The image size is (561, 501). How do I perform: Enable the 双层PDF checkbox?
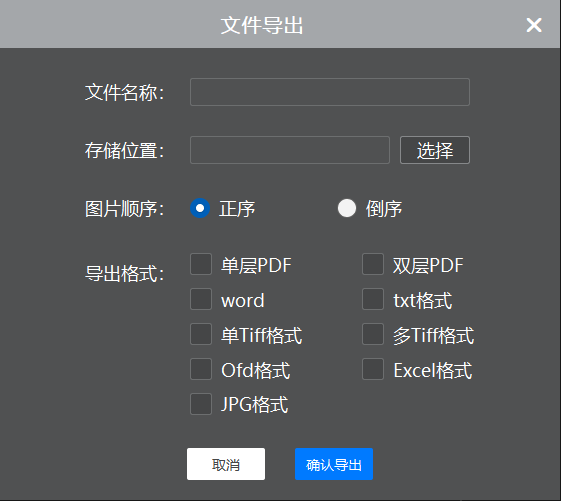point(373,264)
